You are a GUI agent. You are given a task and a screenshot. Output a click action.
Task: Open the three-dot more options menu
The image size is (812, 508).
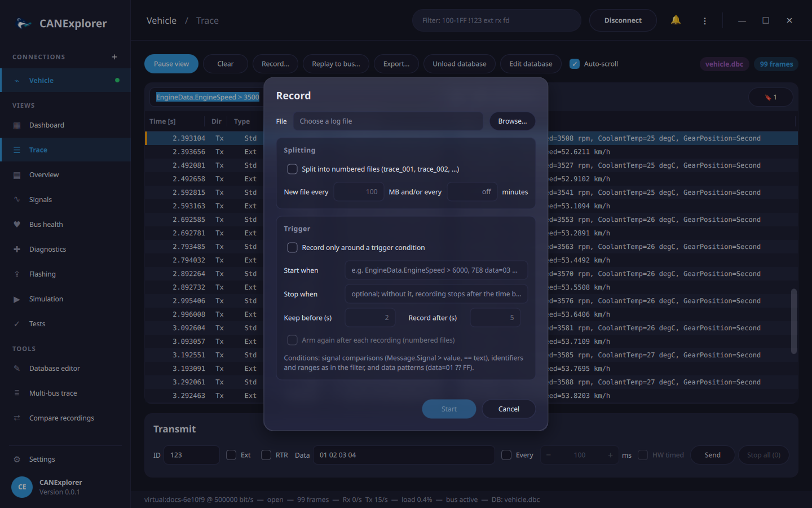point(705,21)
